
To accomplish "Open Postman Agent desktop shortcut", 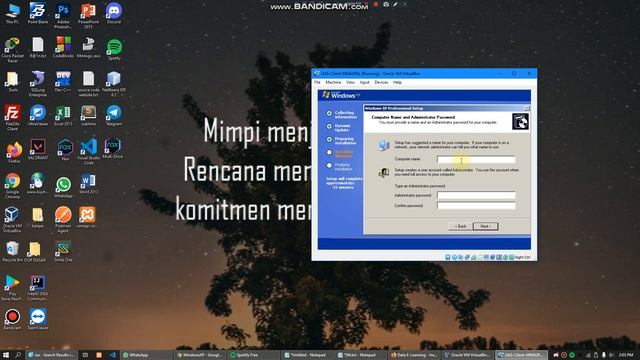I will (x=63, y=220).
